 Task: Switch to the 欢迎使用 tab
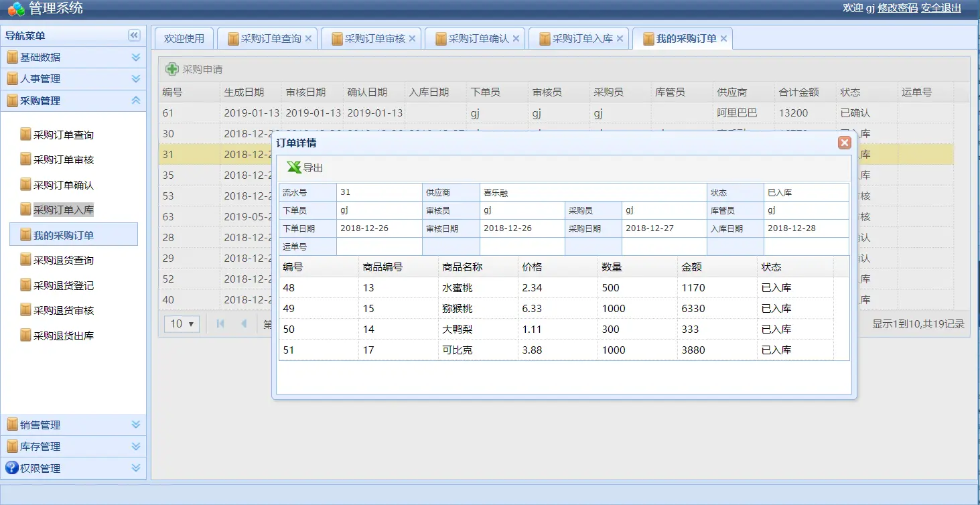[184, 39]
